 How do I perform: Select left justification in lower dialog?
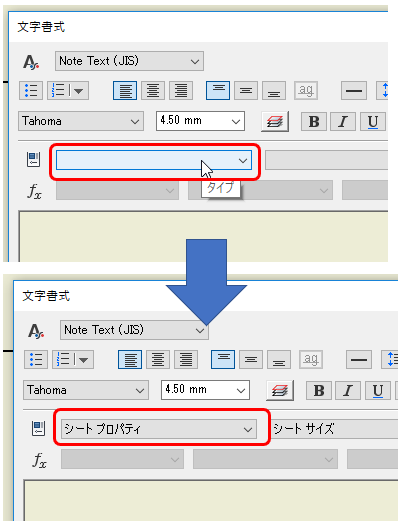click(130, 360)
